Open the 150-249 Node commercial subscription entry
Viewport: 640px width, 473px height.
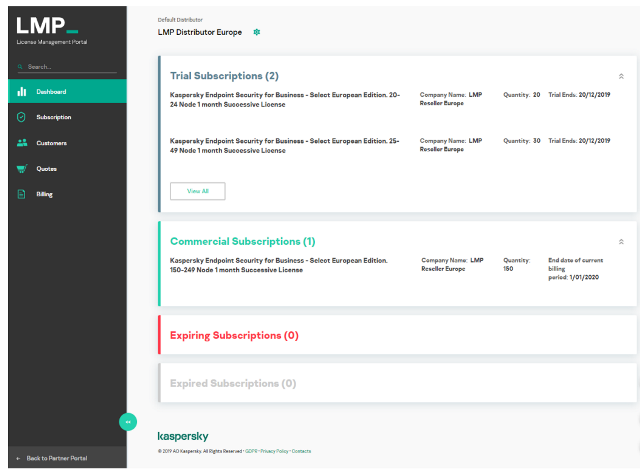click(x=279, y=264)
